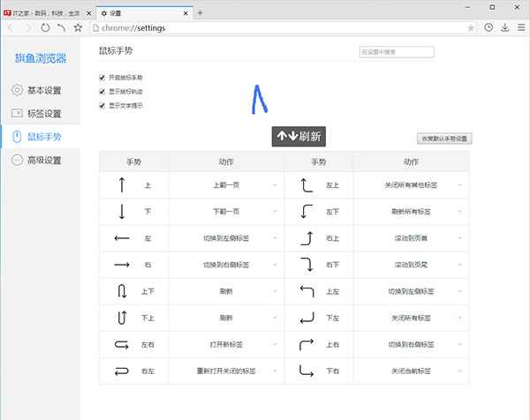Switch to the IT之家 tab
Image resolution: width=530 pixels, height=420 pixels.
click(x=45, y=13)
